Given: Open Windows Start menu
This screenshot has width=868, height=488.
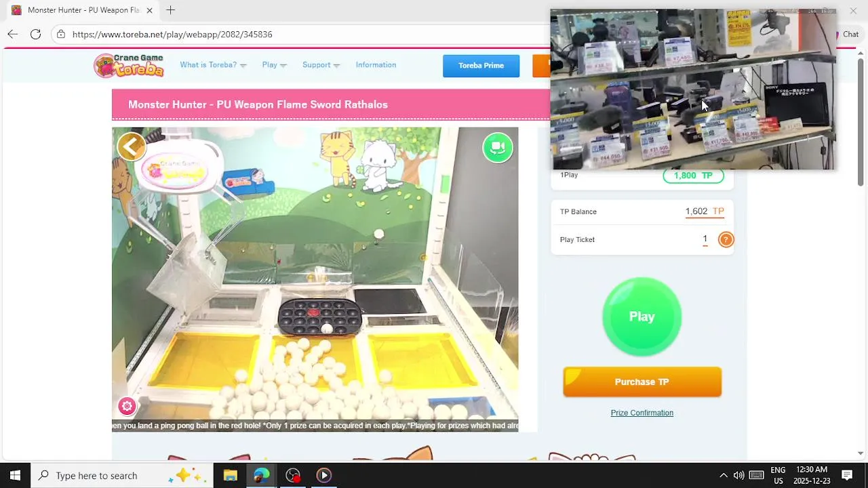Looking at the screenshot, I should [x=15, y=475].
